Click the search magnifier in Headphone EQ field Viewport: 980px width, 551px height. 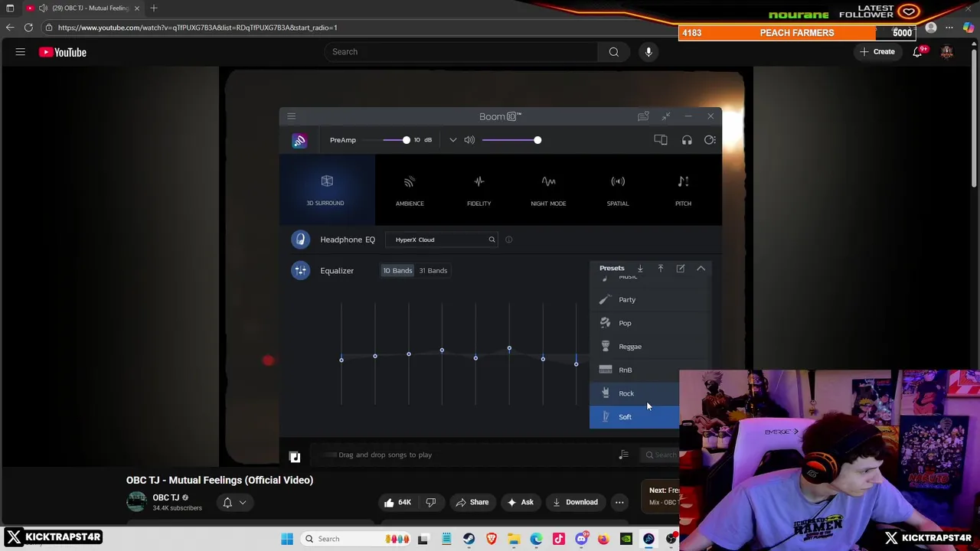coord(492,240)
